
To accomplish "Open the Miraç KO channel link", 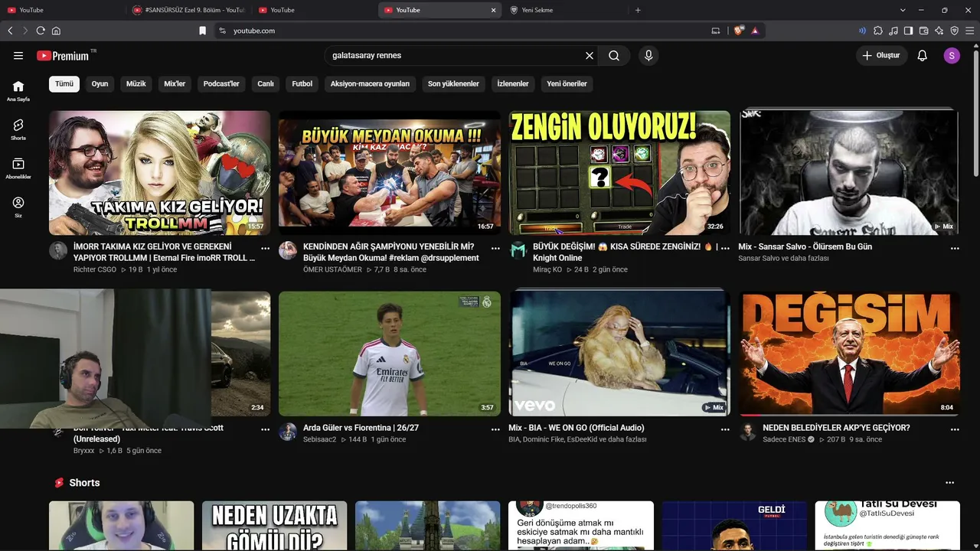I will [547, 269].
